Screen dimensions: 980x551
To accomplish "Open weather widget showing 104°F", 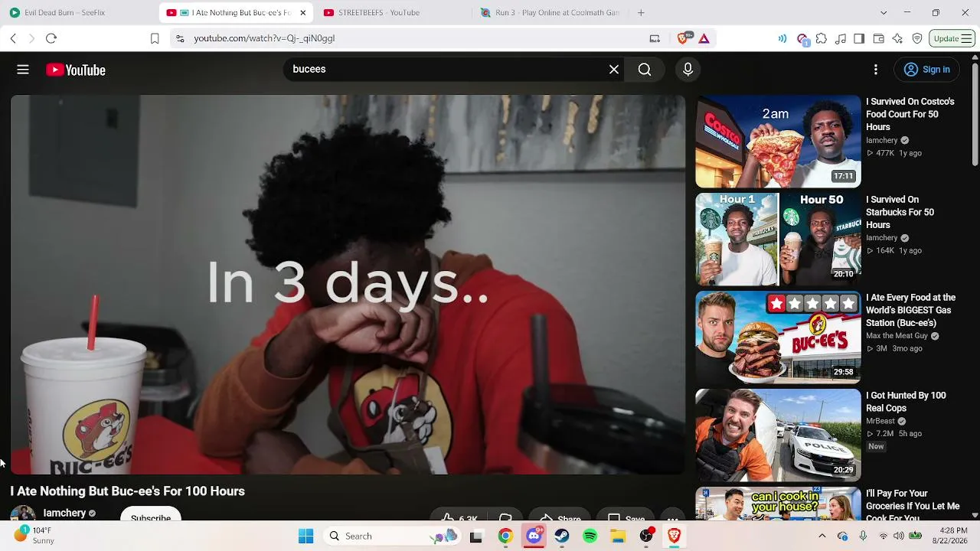I will pyautogui.click(x=34, y=536).
